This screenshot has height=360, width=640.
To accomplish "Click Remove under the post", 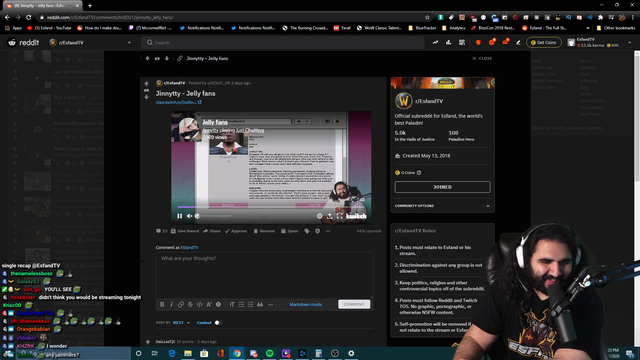I will pyautogui.click(x=264, y=231).
